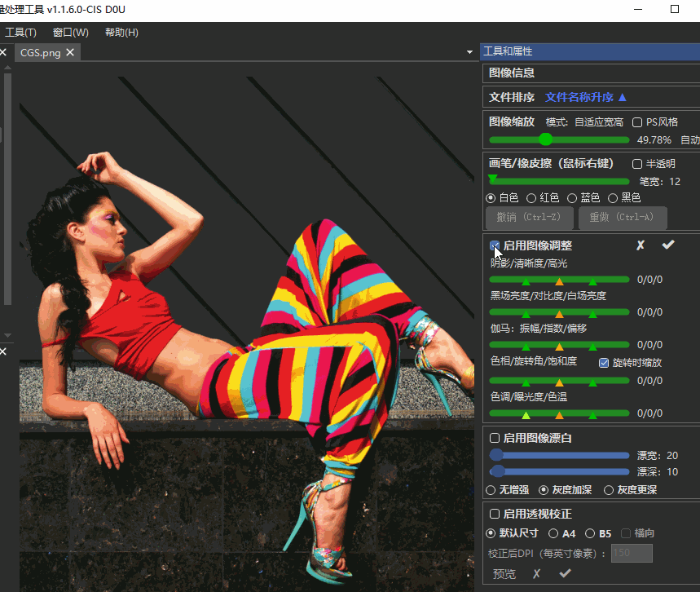Open the tab list dropdown arrow
The height and width of the screenshot is (592, 700).
469,52
